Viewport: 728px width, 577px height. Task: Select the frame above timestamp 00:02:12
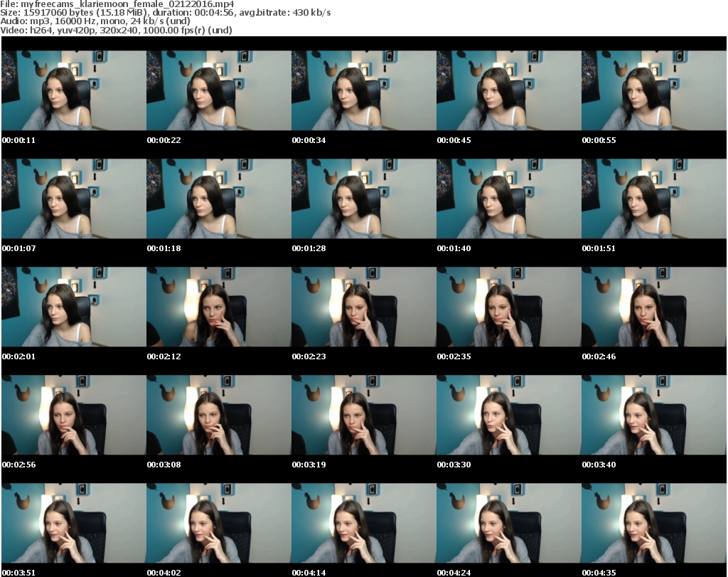[218, 307]
